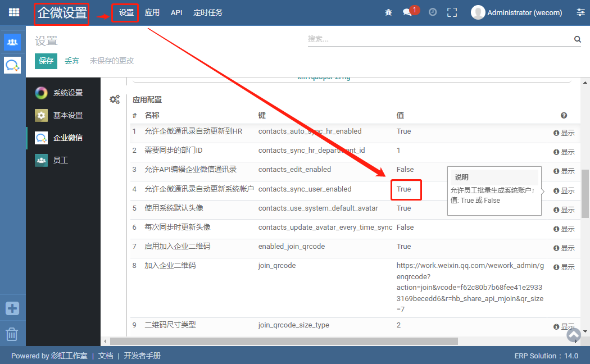Click the horizontal scrollbar thumb
The image size is (590, 364).
pos(284,341)
